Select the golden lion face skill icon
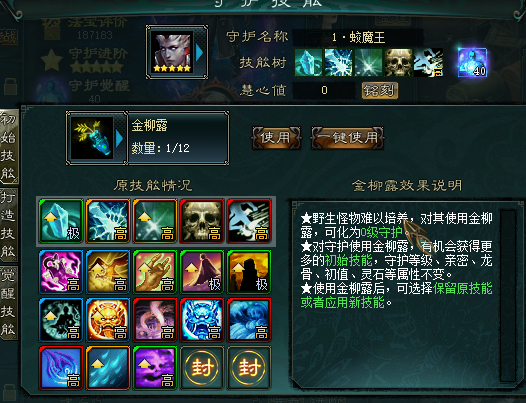The image size is (526, 403). tap(108, 320)
